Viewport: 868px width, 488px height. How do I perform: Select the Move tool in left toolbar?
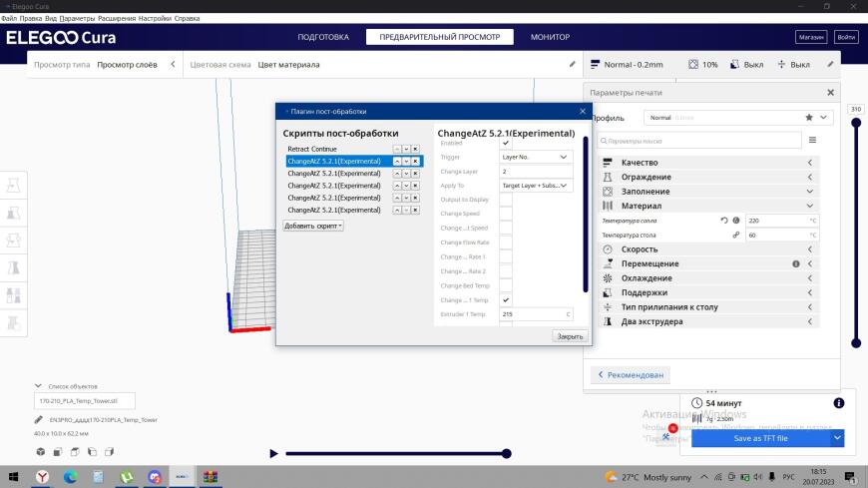(x=13, y=185)
